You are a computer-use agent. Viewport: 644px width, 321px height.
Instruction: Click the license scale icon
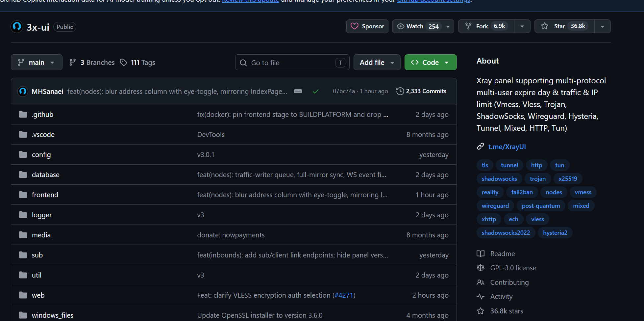481,268
